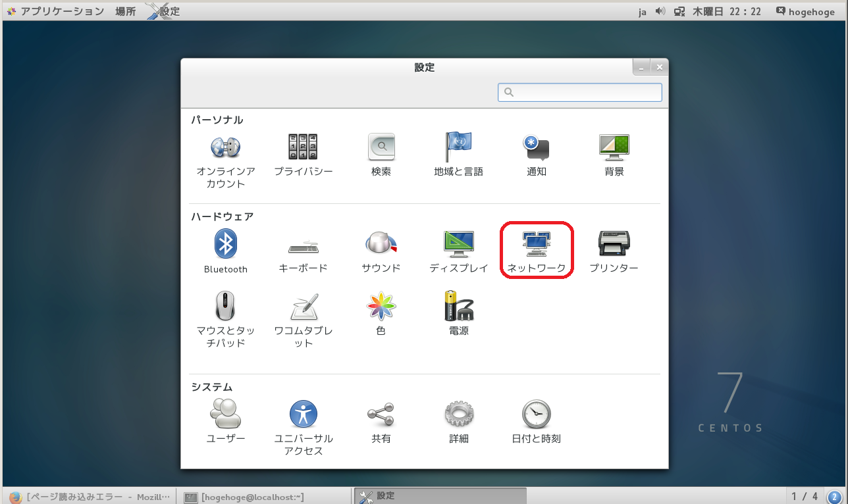Open the Power (電源) settings
This screenshot has width=848, height=504.
pyautogui.click(x=459, y=313)
